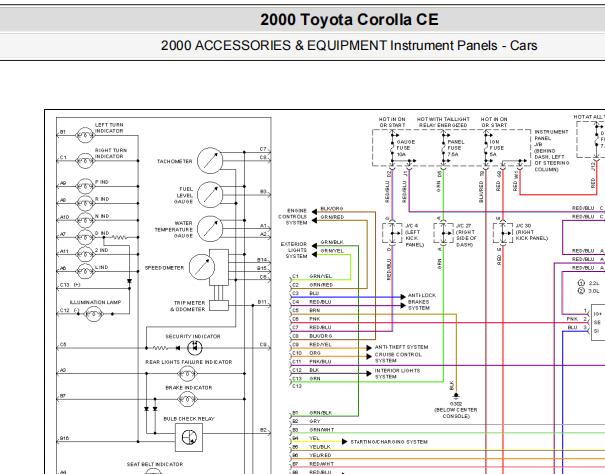
Task: Click the SPEEDOMETER label
Action: (164, 268)
